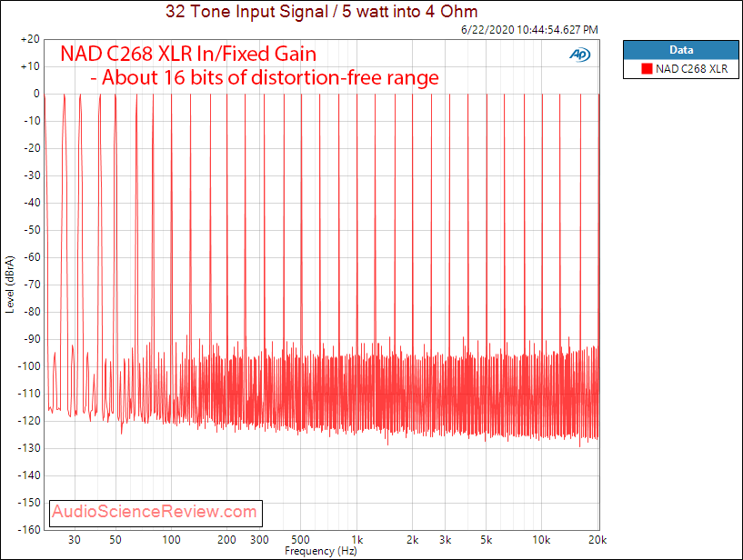Click the 20k x-axis label

click(x=597, y=540)
